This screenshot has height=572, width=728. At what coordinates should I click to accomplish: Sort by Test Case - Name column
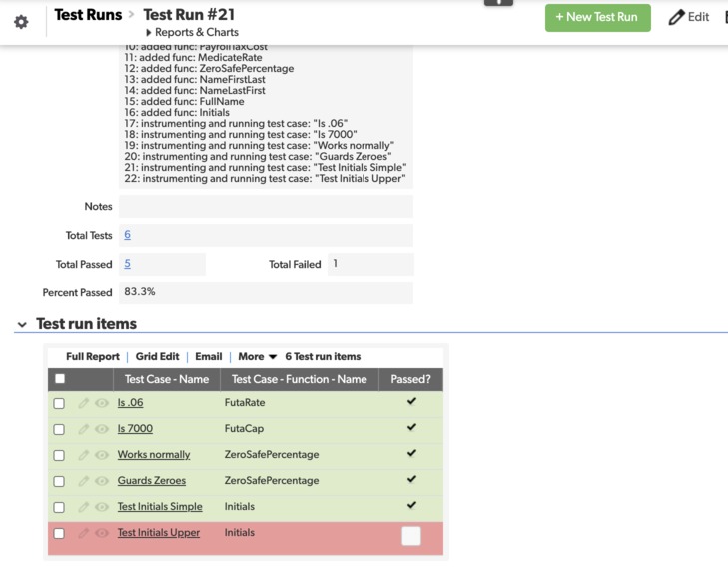click(x=167, y=379)
